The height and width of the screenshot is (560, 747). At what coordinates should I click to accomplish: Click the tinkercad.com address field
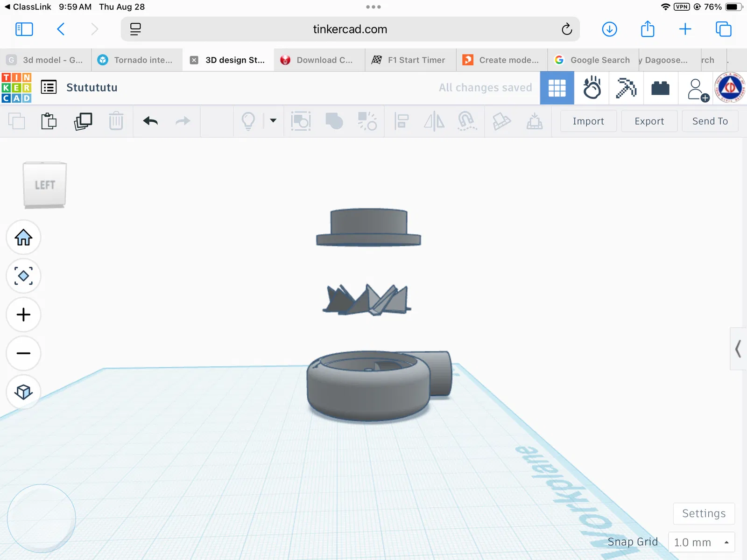pyautogui.click(x=350, y=29)
